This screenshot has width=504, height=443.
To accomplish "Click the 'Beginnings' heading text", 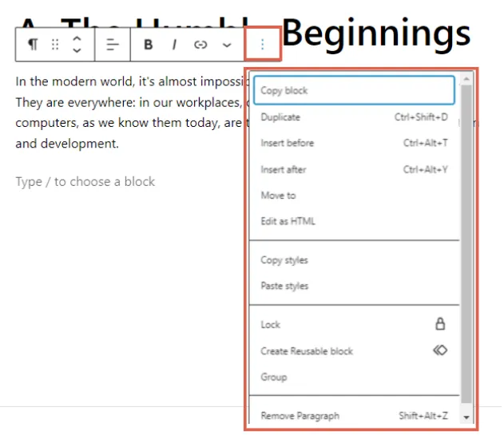I will (376, 34).
